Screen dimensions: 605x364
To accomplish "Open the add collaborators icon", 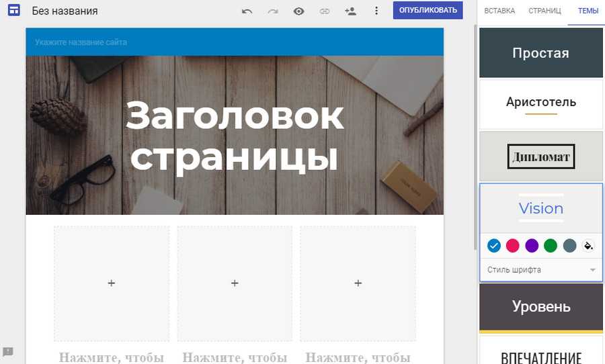I will click(350, 11).
